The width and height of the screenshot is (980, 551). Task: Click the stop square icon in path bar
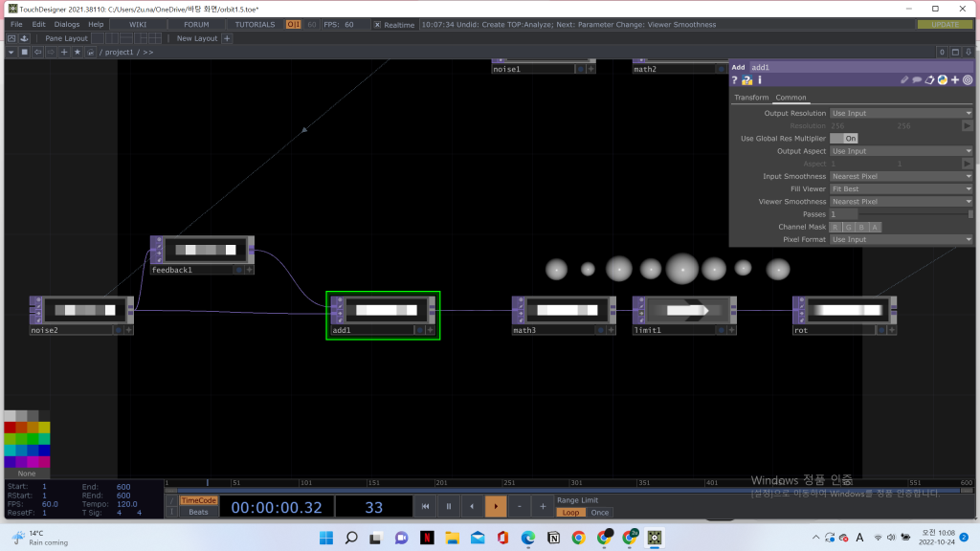24,52
